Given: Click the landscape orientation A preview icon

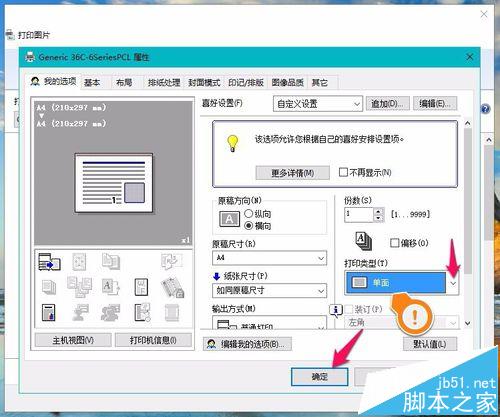Looking at the screenshot, I should [x=229, y=219].
